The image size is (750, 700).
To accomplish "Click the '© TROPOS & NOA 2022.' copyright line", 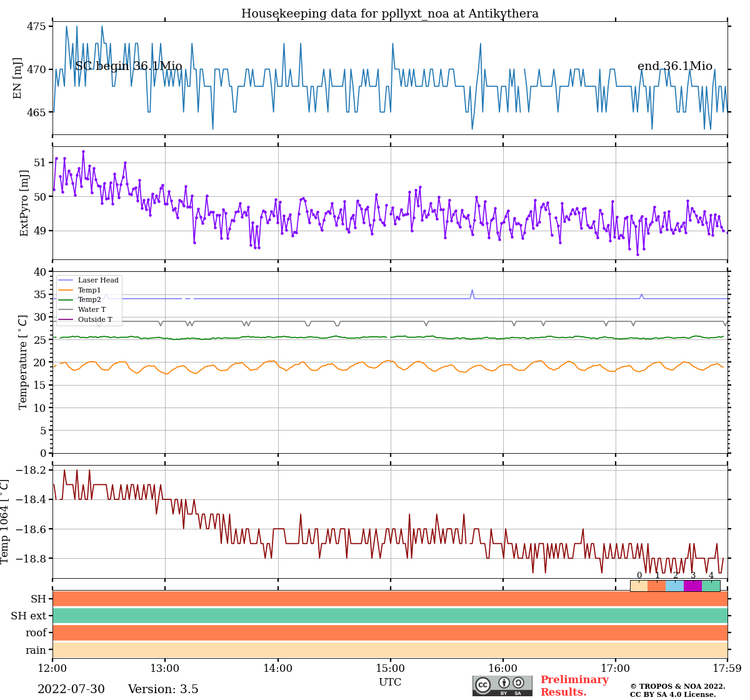I will pyautogui.click(x=677, y=686).
